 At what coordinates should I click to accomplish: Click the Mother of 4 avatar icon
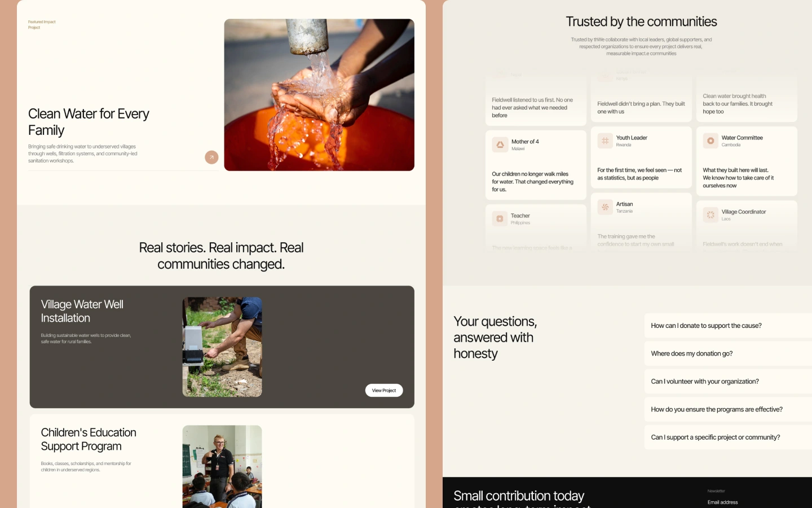pos(500,145)
